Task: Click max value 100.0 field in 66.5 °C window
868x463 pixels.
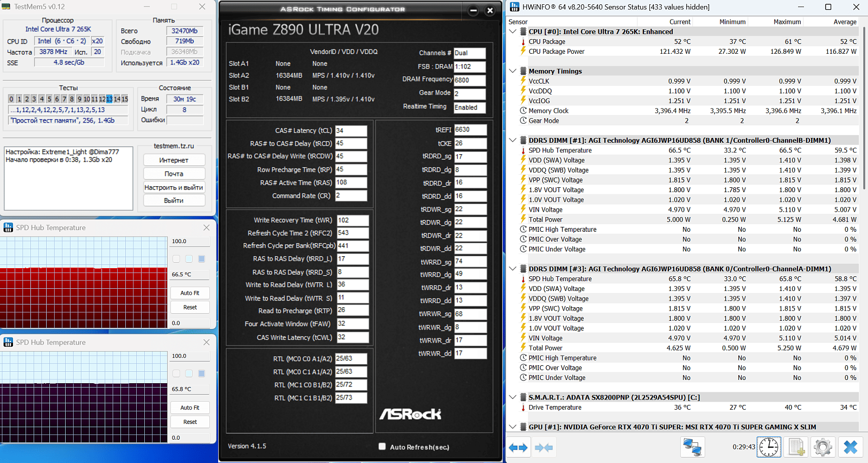Action: (190, 242)
